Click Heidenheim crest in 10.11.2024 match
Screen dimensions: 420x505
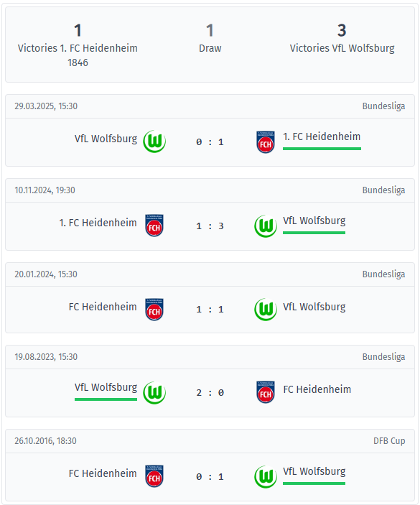click(154, 226)
